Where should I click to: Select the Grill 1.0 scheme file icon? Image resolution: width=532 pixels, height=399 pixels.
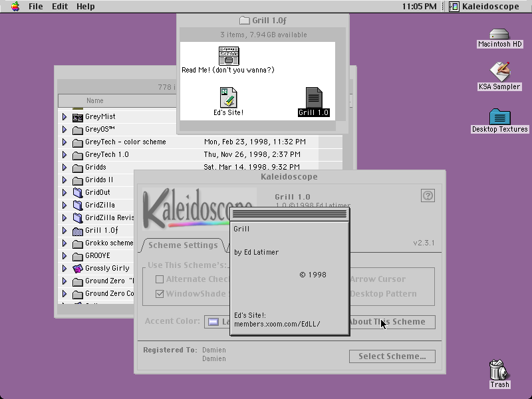tap(314, 98)
